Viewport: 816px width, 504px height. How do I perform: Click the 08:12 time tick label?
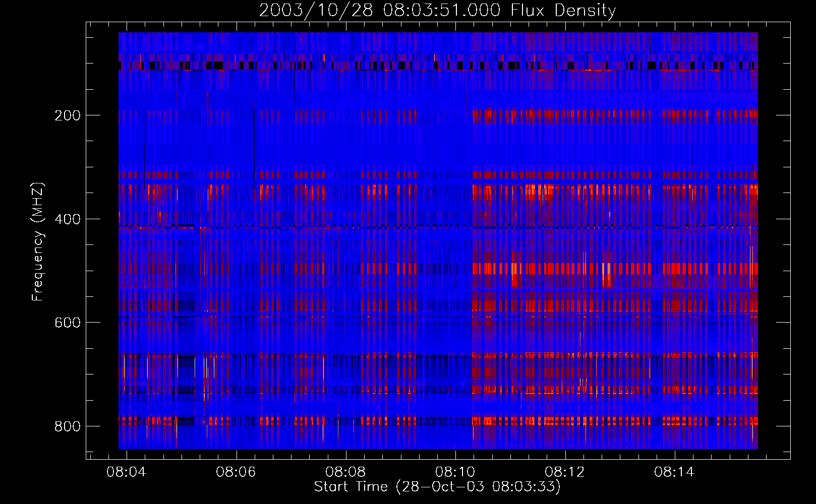pos(565,472)
